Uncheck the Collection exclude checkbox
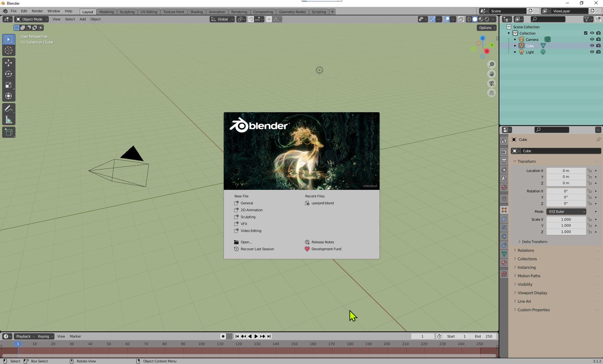Screen dimensions: 603x364 pos(585,33)
